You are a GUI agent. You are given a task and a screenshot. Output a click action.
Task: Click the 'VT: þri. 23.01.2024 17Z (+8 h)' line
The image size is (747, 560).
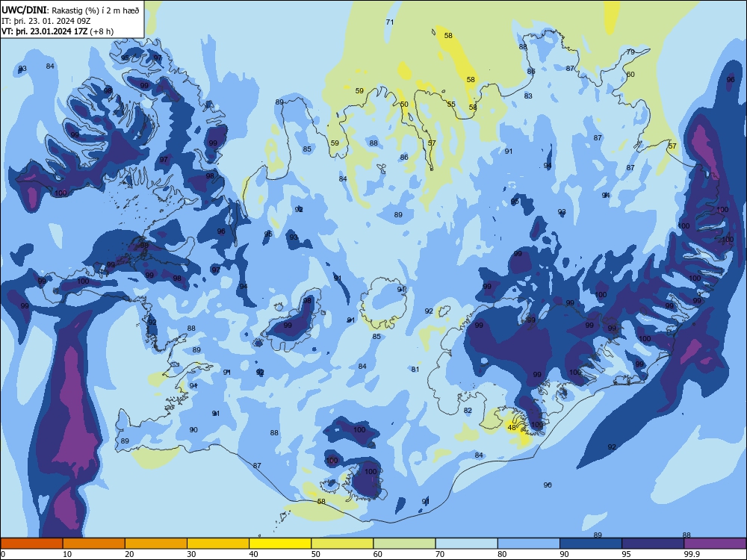tap(58, 31)
